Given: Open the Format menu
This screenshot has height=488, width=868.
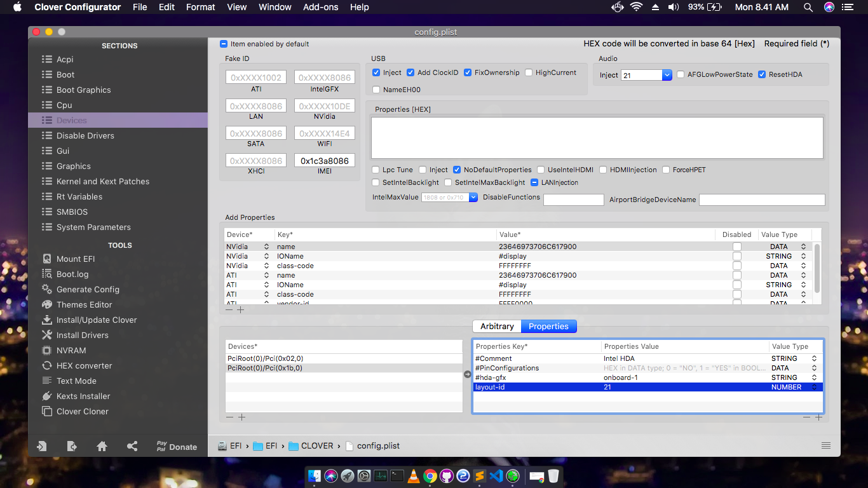Looking at the screenshot, I should point(201,7).
